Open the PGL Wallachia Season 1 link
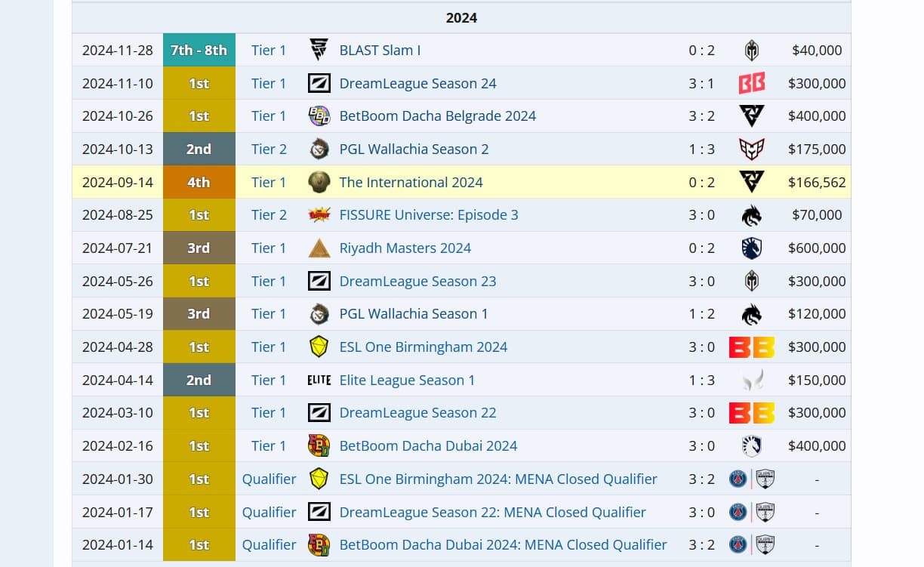The image size is (924, 567). tap(413, 314)
